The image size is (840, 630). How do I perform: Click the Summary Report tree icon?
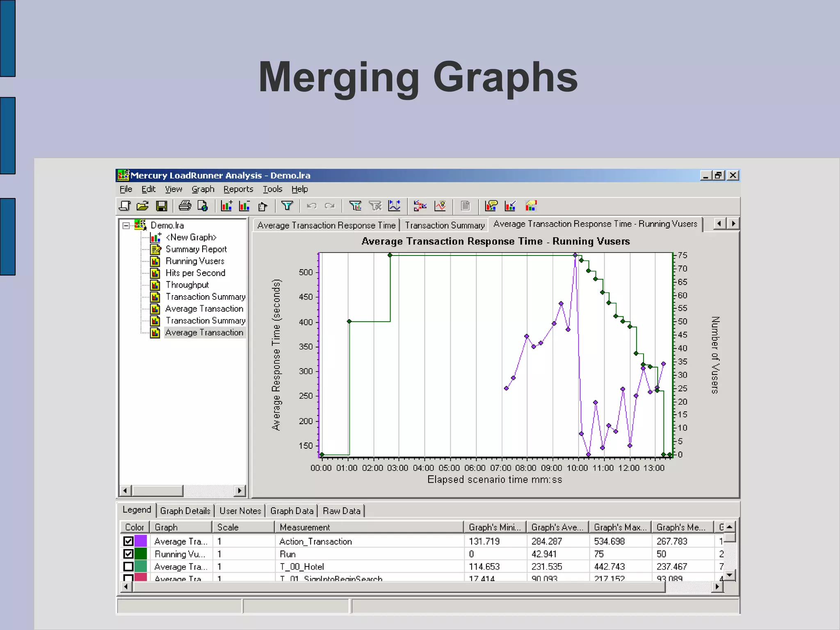[x=155, y=249]
